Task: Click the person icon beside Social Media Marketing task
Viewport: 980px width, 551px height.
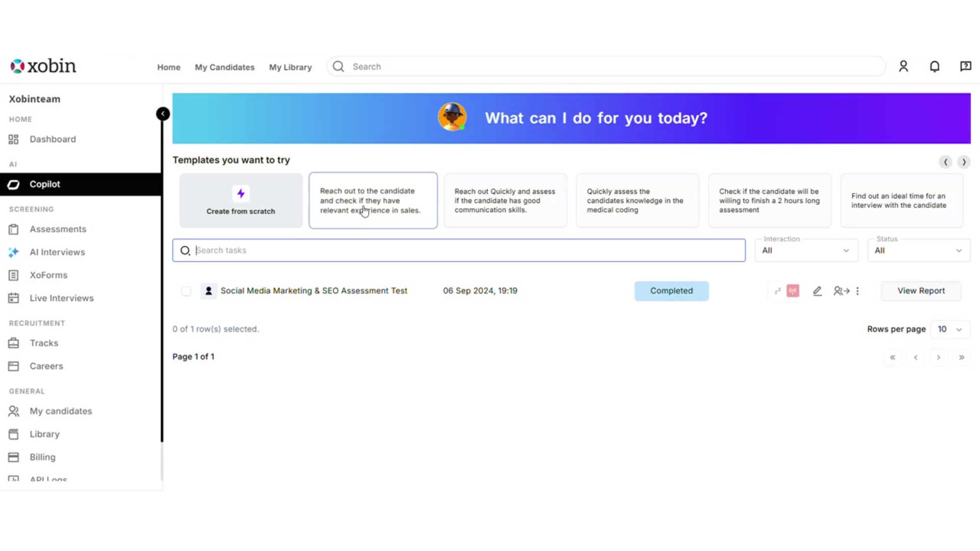Action: (x=208, y=291)
